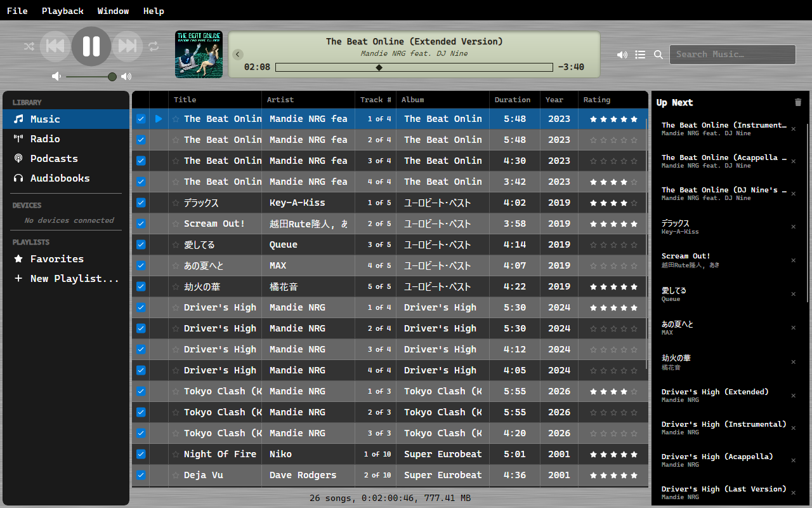The image size is (812, 508).
Task: Uncheck the Night Of Fire checkbox
Action: tap(141, 454)
